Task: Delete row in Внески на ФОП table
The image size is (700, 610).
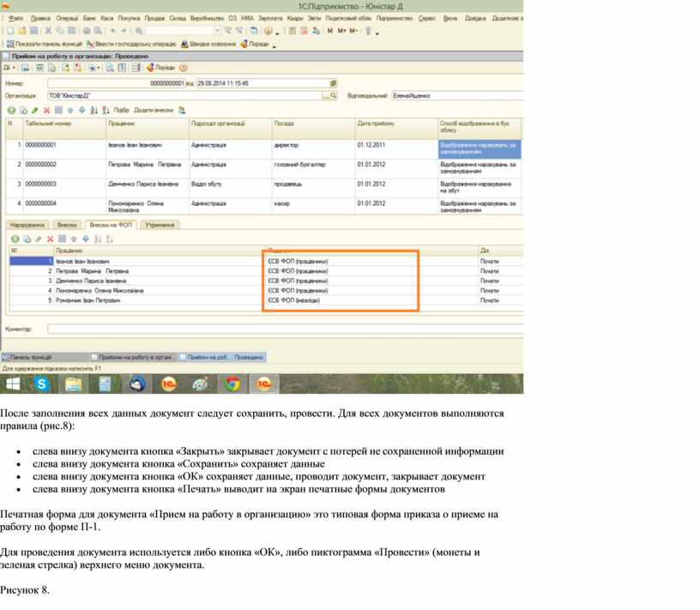Action: 50,239
